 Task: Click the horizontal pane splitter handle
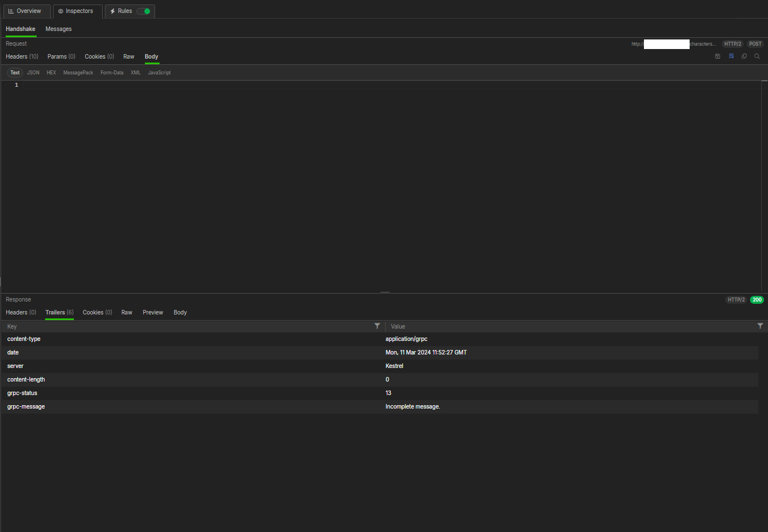(385, 292)
